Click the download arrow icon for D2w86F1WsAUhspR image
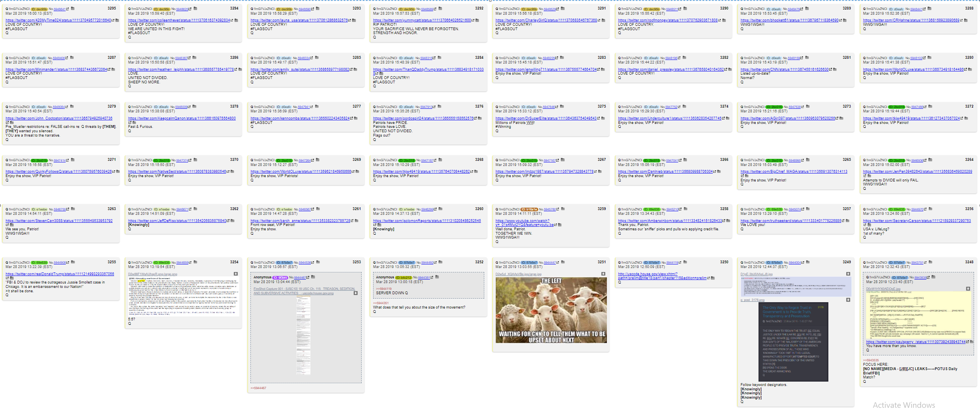Viewport: 980px width, 409px height. coord(235,274)
